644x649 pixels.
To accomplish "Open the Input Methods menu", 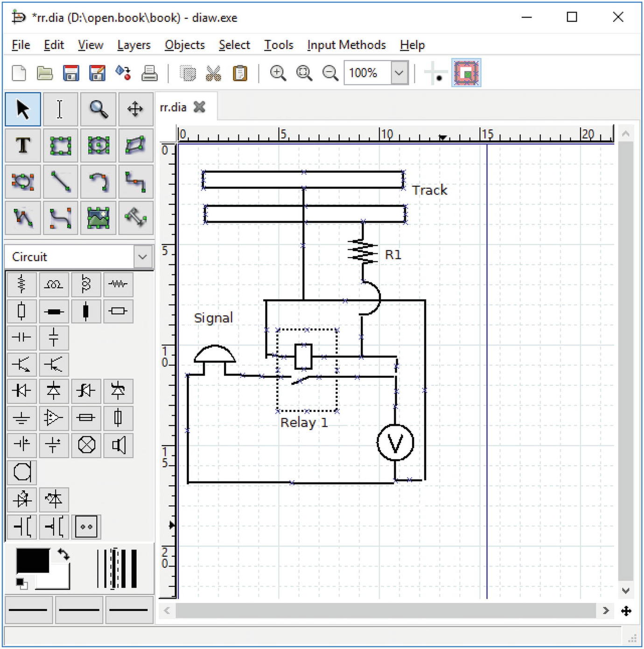I will click(346, 45).
